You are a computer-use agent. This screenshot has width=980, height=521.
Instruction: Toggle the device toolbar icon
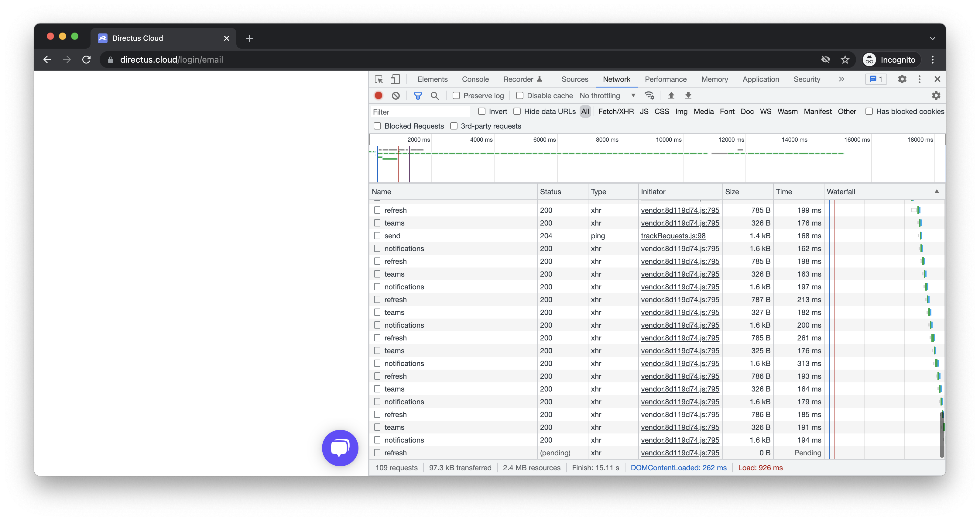tap(395, 79)
